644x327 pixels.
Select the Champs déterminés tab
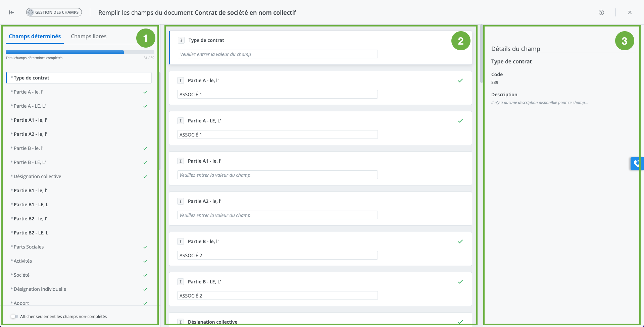point(35,36)
